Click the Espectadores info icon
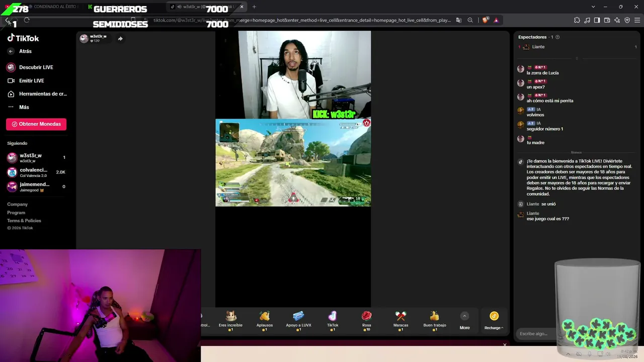The image size is (644, 362). pyautogui.click(x=557, y=37)
